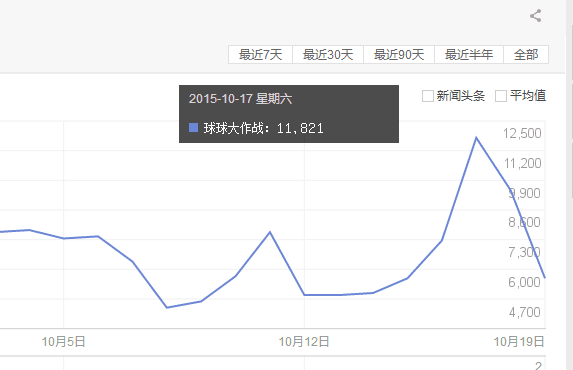
Task: Click the 4,700 value axis label
Action: (524, 312)
